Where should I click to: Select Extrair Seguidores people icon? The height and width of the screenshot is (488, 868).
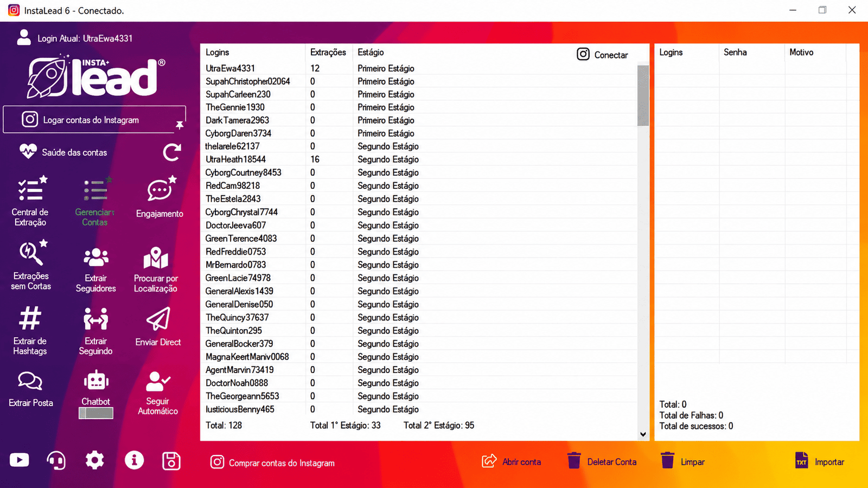[x=96, y=258]
